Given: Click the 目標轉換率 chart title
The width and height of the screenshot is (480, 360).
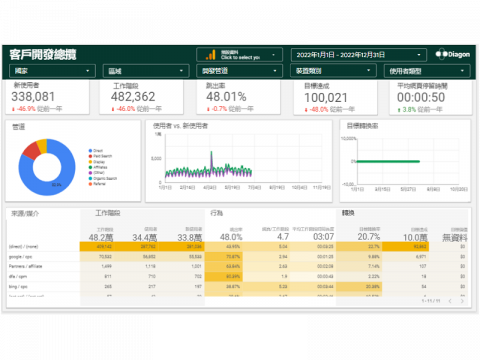Looking at the screenshot, I should click(362, 126).
